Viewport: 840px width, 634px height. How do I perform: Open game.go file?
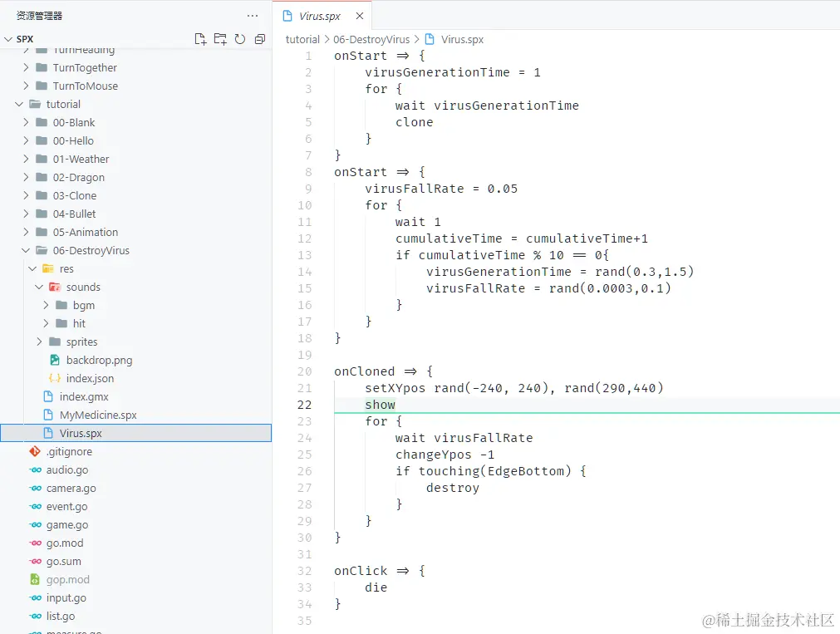pos(67,524)
